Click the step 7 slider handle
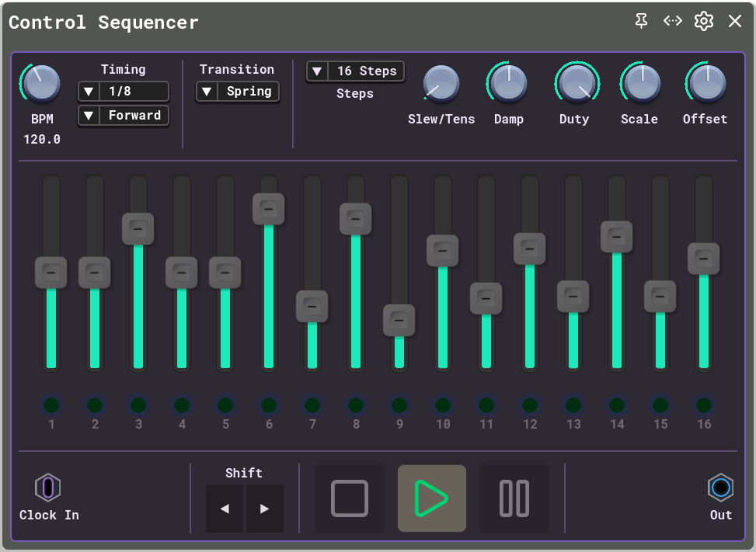This screenshot has height=552, width=756. [x=312, y=307]
